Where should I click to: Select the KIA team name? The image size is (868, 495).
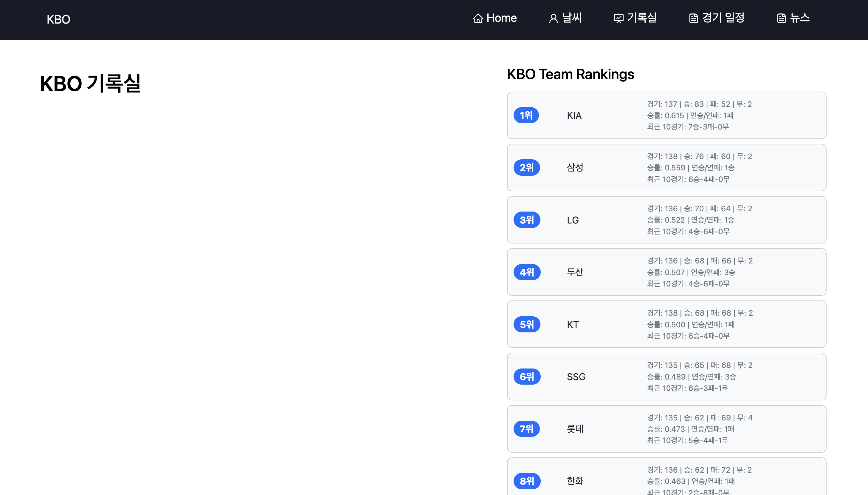574,115
